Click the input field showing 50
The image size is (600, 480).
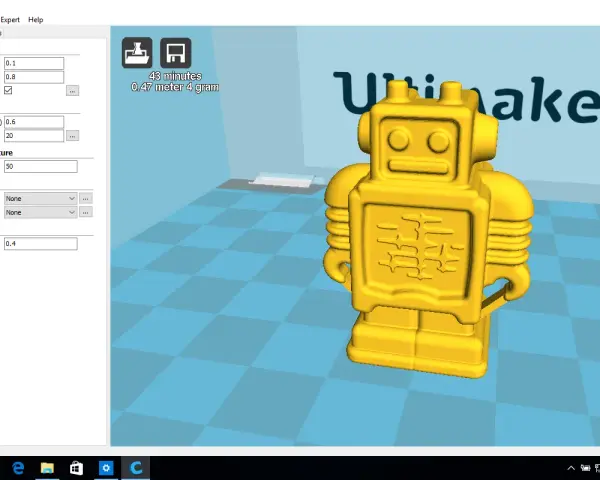click(x=41, y=167)
